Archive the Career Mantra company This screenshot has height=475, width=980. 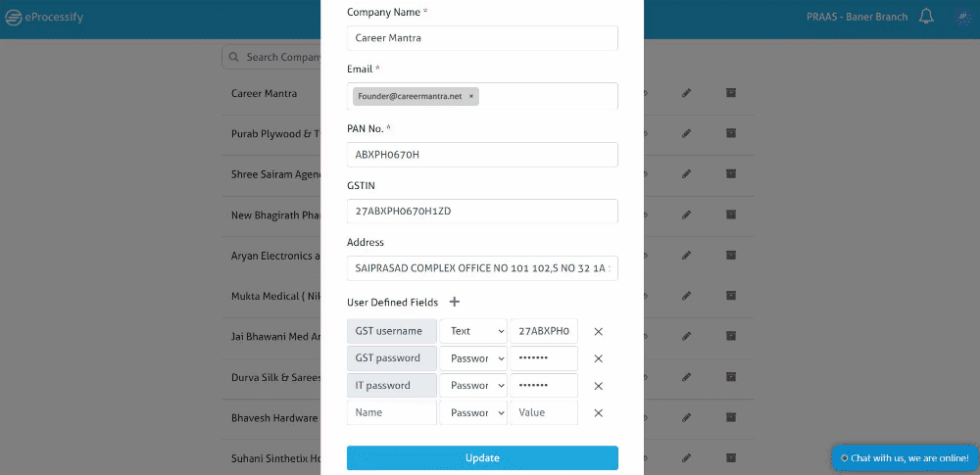tap(731, 92)
